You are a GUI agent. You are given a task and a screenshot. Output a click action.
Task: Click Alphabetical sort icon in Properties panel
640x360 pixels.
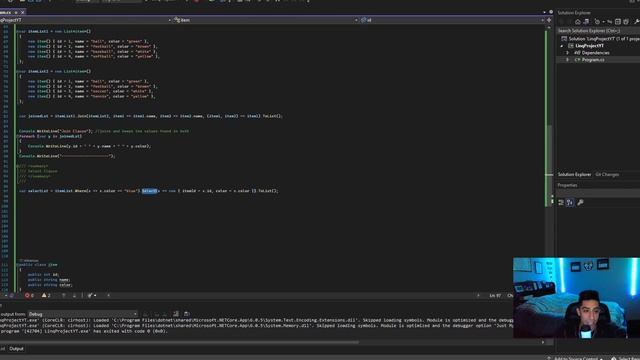(x=570, y=202)
